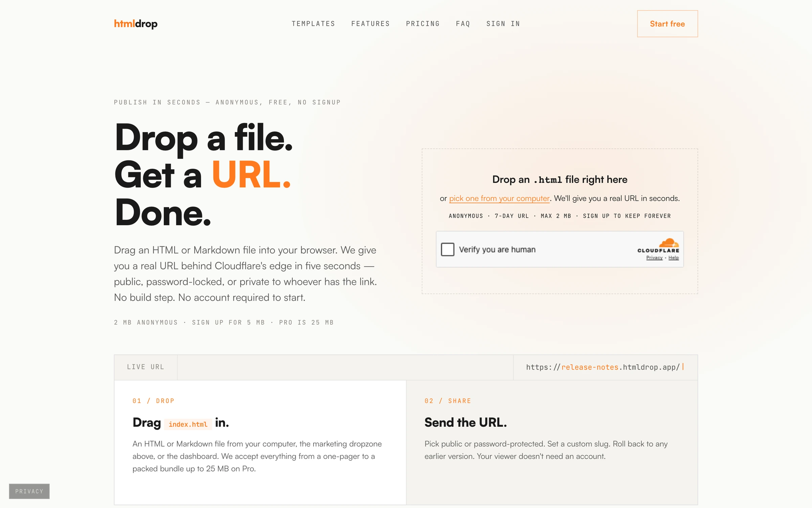Check the Verify you are human checkbox

click(447, 249)
